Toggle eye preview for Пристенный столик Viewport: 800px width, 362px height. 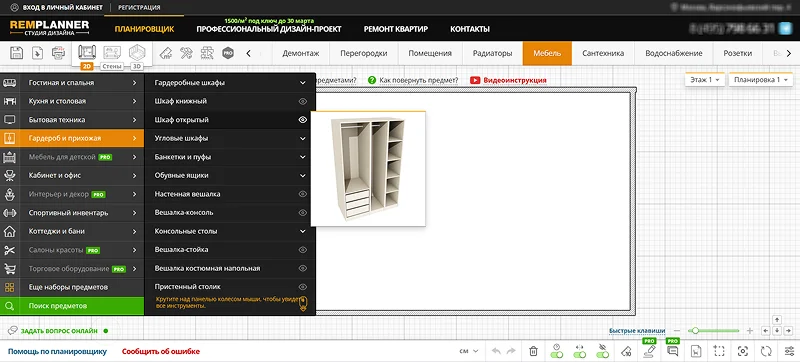tap(303, 287)
